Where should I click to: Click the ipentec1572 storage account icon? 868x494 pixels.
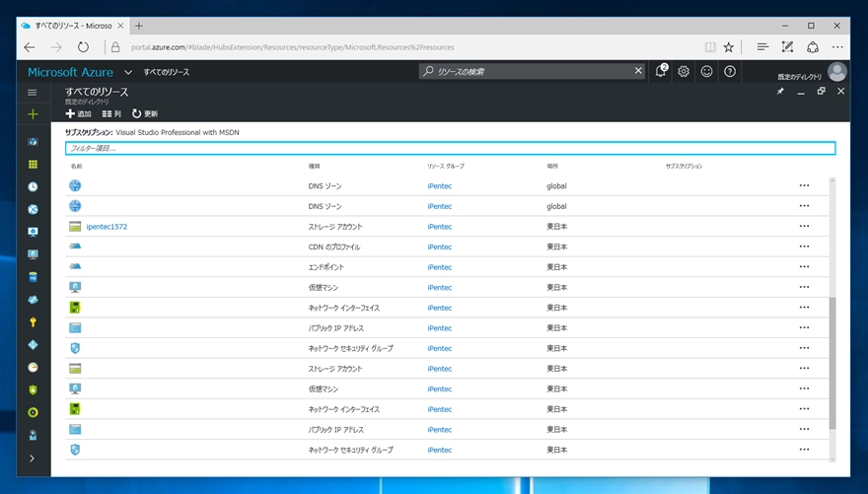[75, 226]
